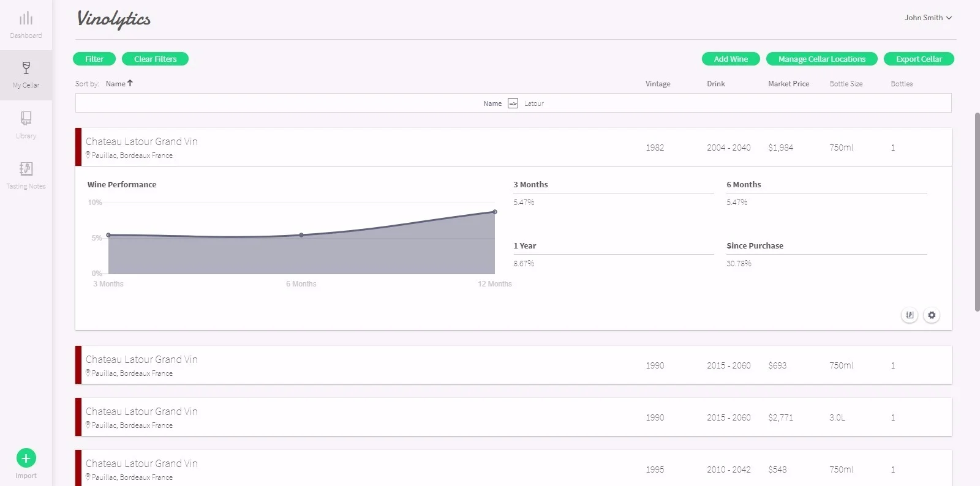
Task: Open the Tasting Notes notebook icon
Action: (x=26, y=168)
